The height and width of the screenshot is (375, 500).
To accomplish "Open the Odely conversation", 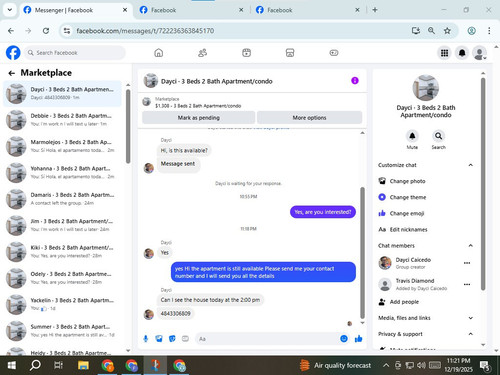I will tap(62, 278).
